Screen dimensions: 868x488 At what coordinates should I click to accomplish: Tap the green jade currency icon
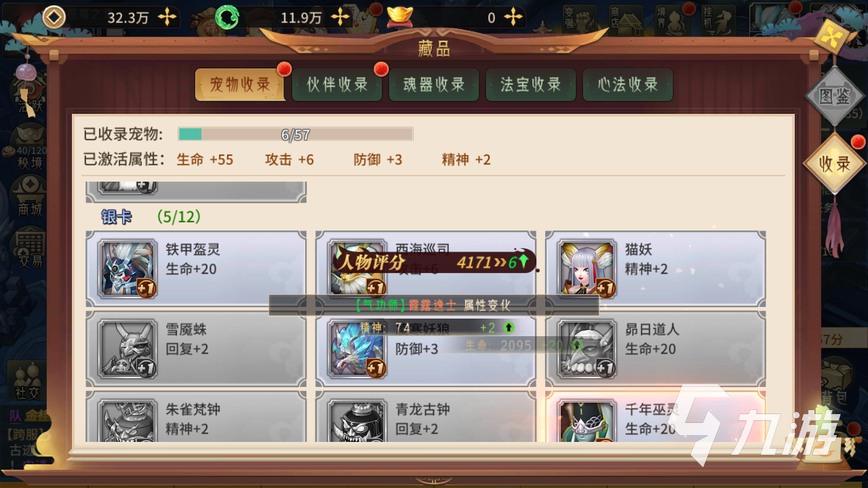click(x=226, y=18)
